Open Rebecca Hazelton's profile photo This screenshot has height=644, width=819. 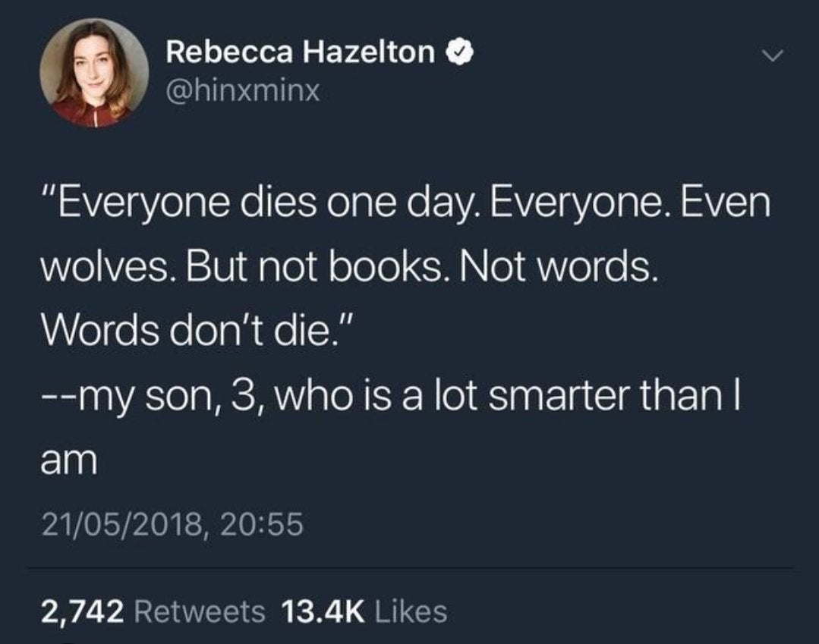94,72
